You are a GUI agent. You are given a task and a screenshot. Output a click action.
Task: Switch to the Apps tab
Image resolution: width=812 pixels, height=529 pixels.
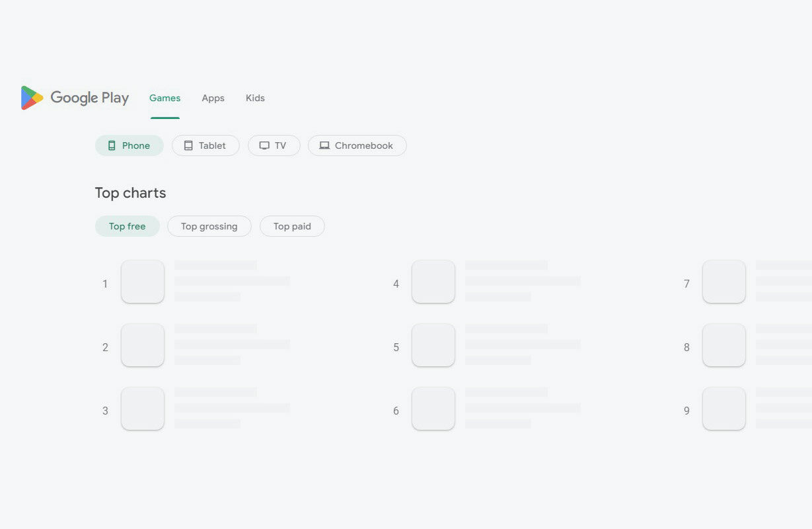tap(213, 98)
